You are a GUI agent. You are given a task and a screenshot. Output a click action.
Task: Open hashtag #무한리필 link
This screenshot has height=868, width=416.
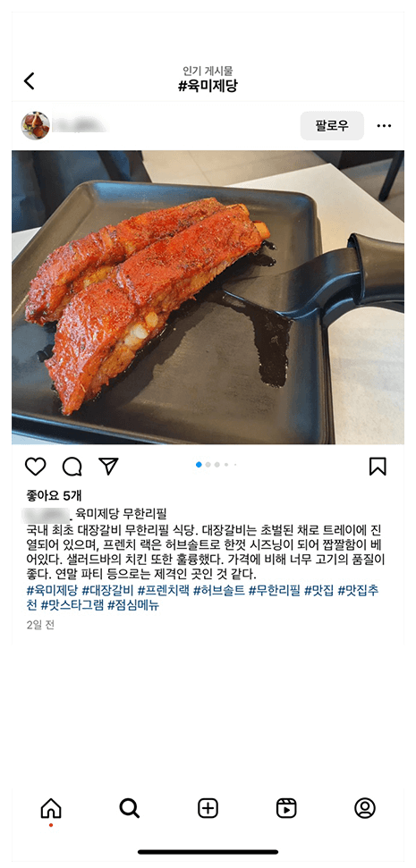click(275, 590)
